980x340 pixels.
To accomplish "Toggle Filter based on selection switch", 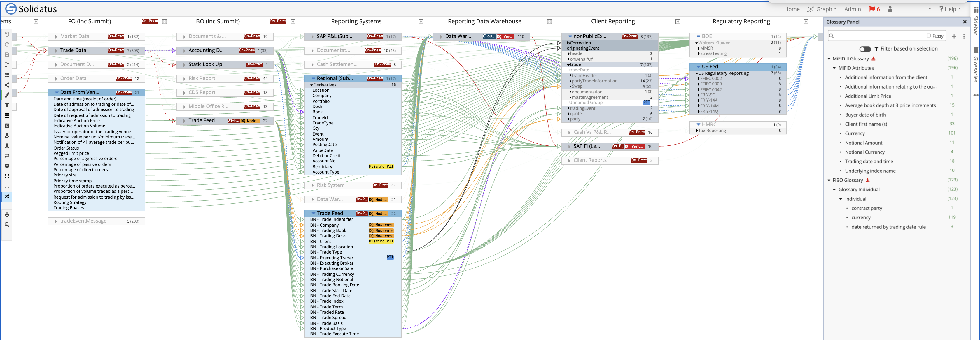I will pos(865,49).
